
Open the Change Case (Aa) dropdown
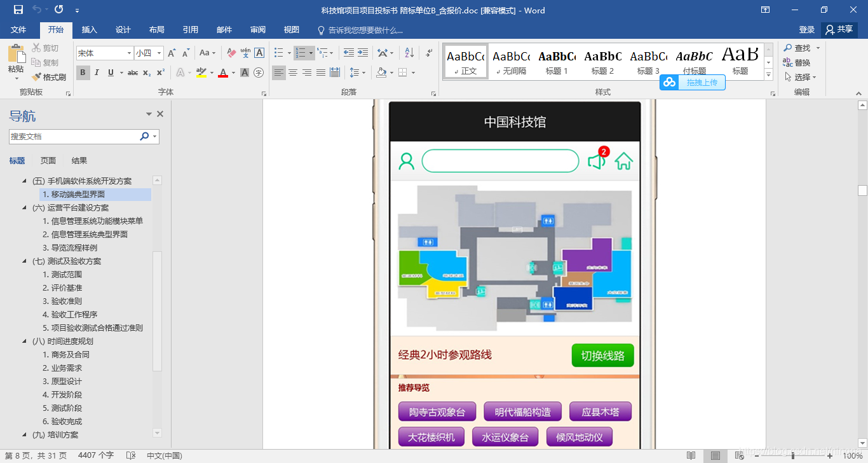(x=207, y=53)
